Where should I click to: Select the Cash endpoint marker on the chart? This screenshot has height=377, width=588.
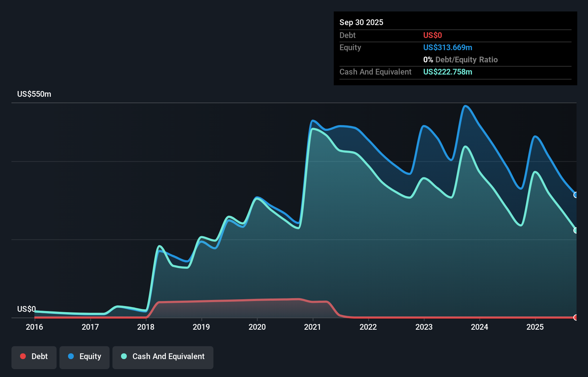[575, 230]
